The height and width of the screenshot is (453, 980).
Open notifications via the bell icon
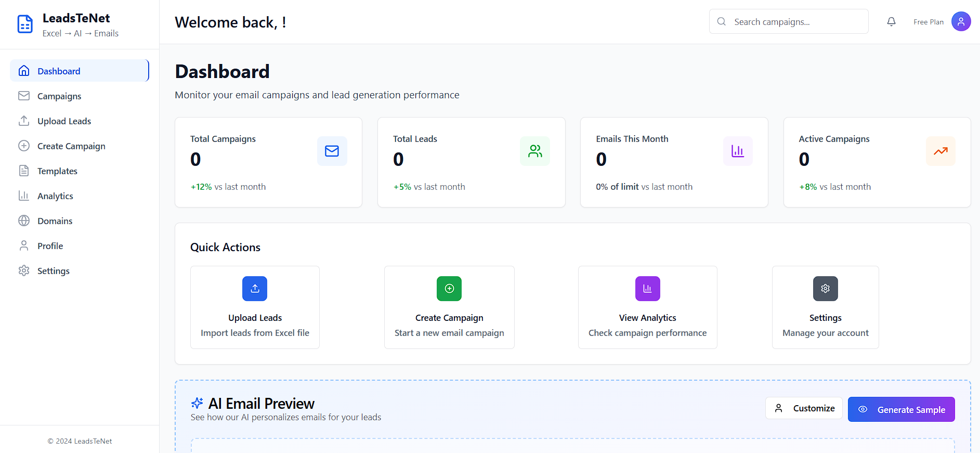pos(891,21)
